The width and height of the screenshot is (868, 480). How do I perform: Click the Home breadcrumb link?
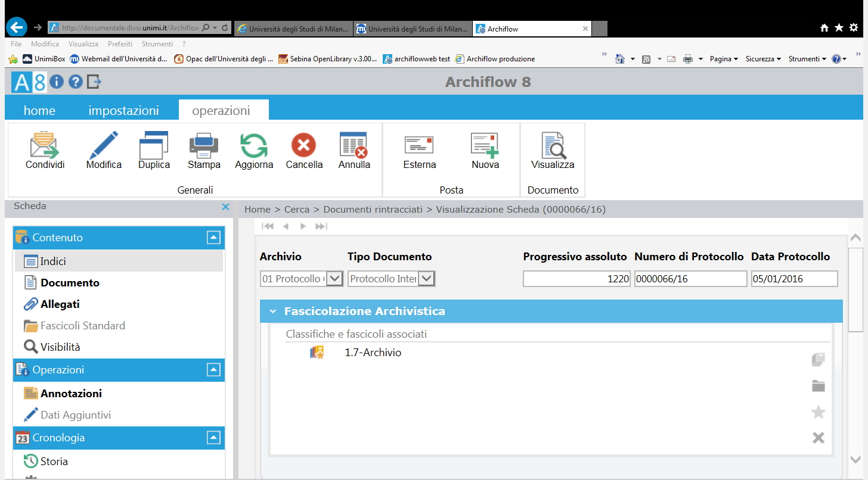point(258,210)
